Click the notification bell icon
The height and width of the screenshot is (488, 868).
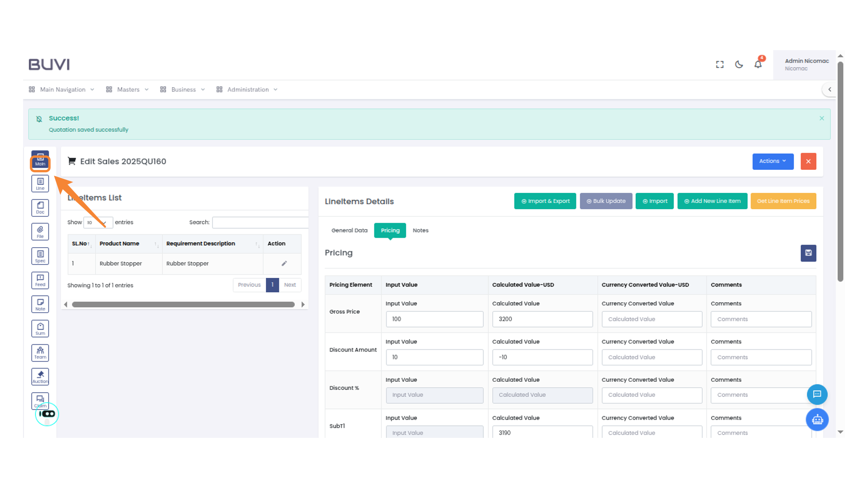pos(758,64)
